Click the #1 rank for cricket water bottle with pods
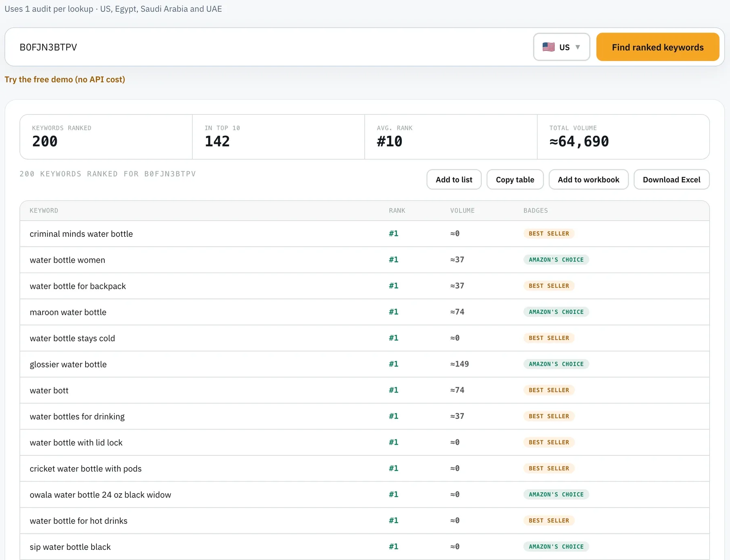 tap(393, 468)
